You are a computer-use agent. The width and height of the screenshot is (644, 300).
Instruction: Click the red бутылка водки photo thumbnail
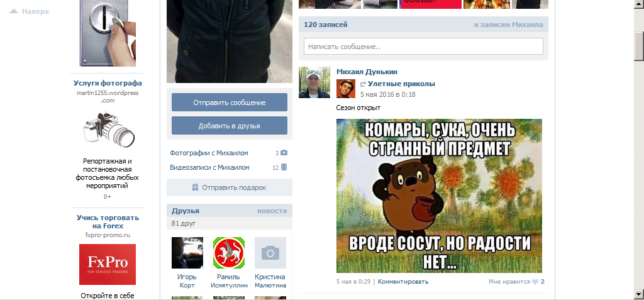coord(431,4)
